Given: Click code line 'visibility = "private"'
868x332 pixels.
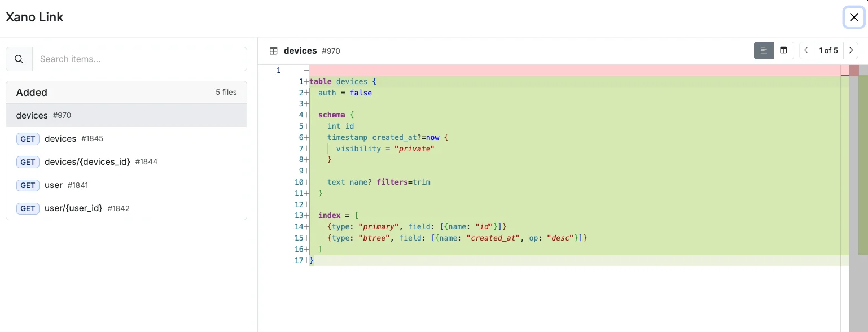Looking at the screenshot, I should tap(385, 148).
